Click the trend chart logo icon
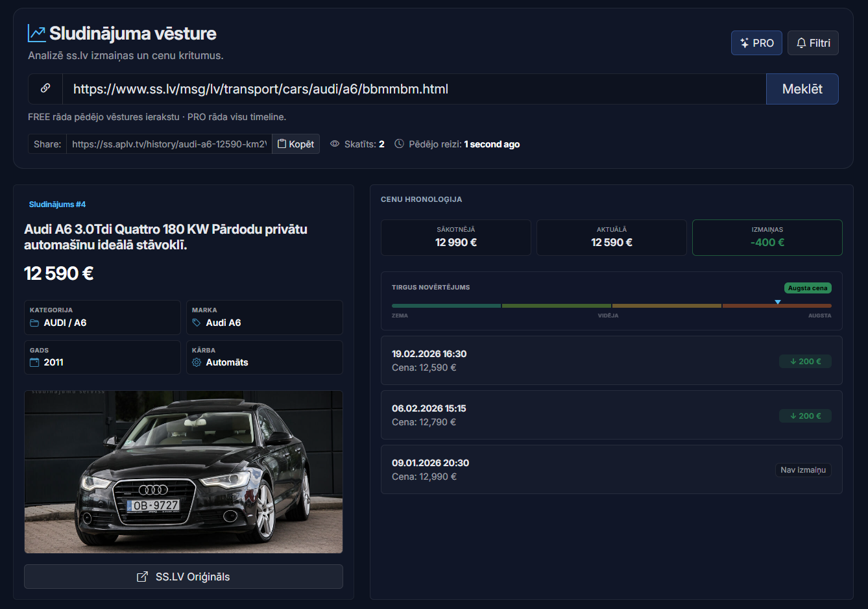The image size is (868, 609). pos(36,33)
